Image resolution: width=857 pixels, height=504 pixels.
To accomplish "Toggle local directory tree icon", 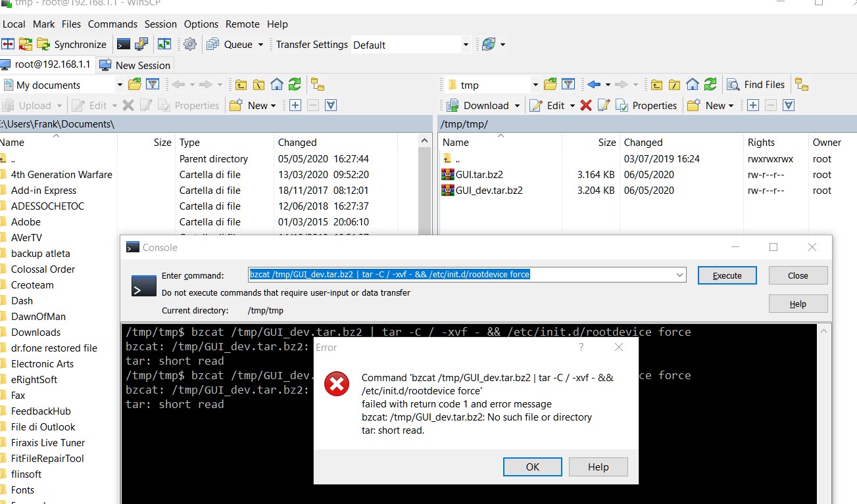I will click(318, 84).
